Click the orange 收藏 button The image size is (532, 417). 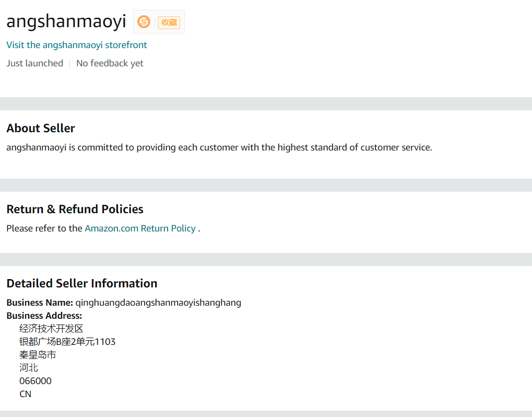click(x=169, y=22)
